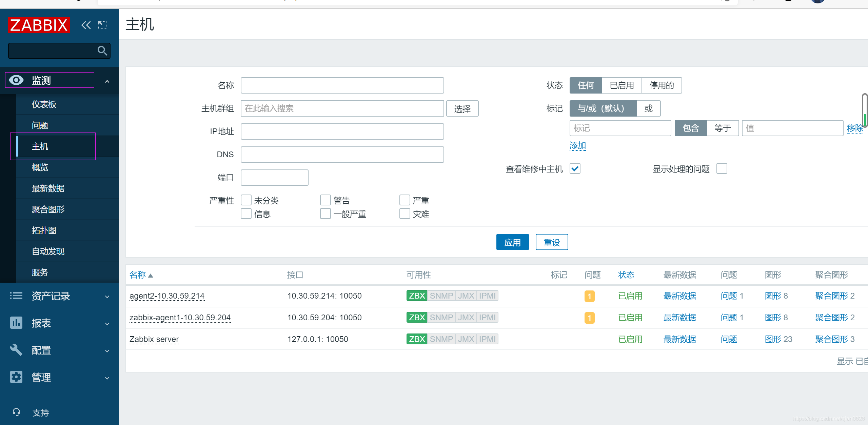Check the 灾难 severity checkbox
Viewport: 868px width, 425px height.
(405, 214)
